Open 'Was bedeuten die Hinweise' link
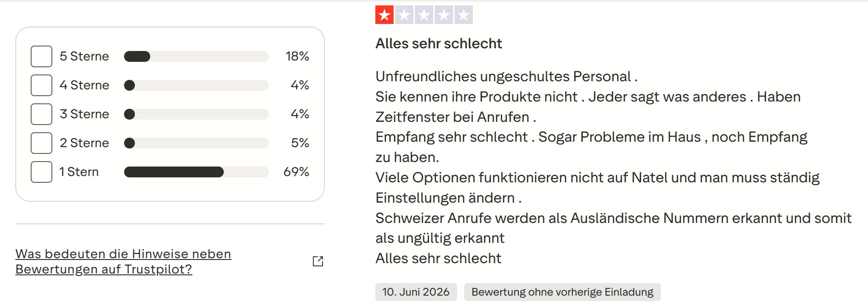868x306 pixels. (123, 261)
